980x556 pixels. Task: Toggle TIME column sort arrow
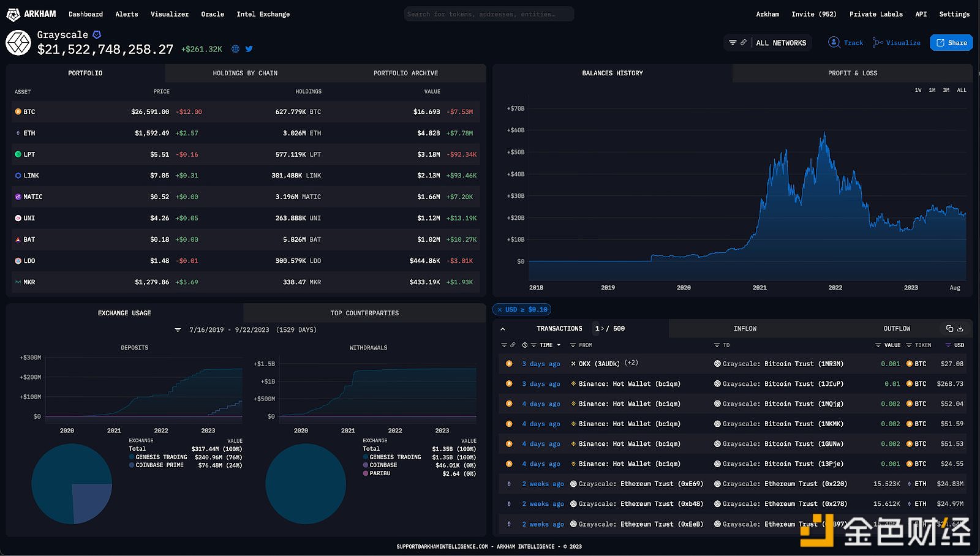coord(559,345)
